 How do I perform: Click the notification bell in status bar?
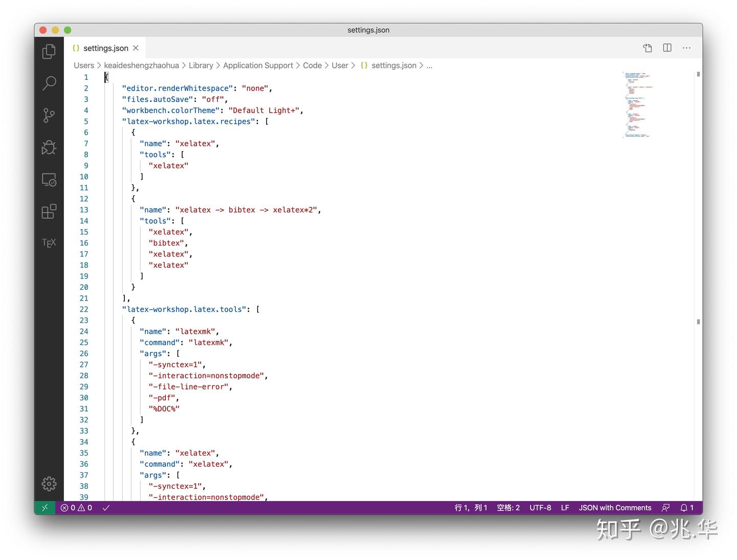(x=684, y=507)
